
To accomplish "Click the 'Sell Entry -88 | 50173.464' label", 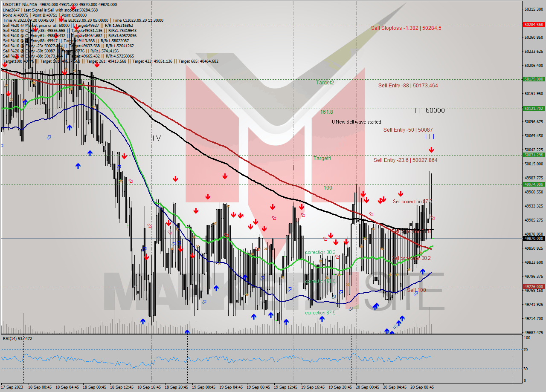I will click(x=408, y=86).
